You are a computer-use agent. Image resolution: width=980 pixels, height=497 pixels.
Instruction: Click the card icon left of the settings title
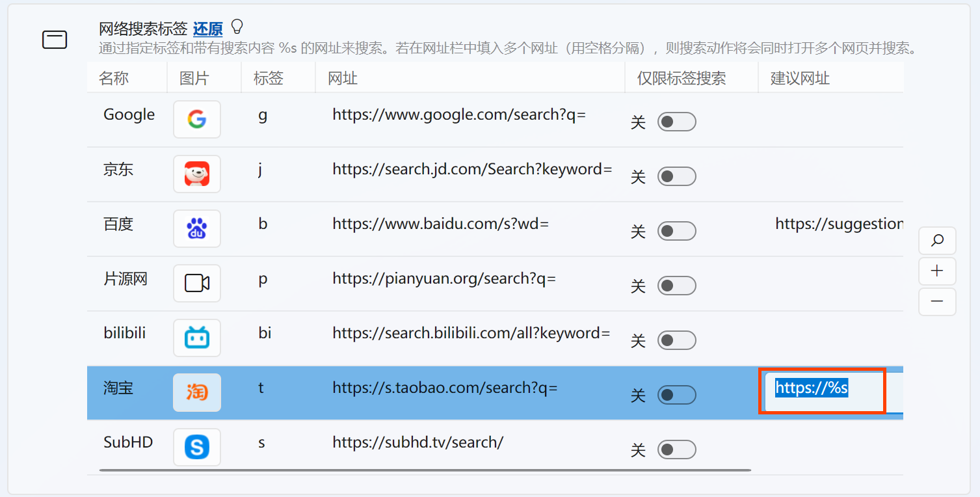(x=55, y=39)
